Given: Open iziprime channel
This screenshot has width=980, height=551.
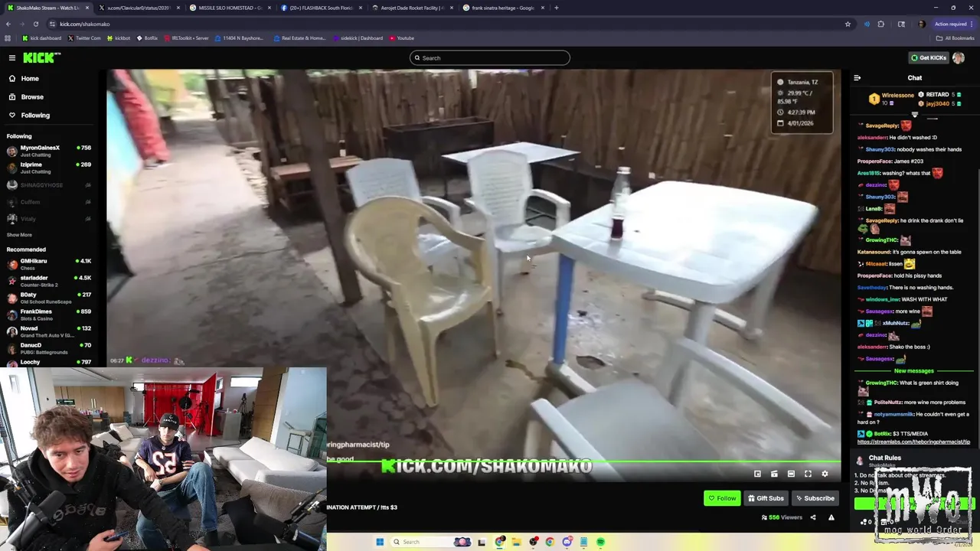Looking at the screenshot, I should 48,168.
